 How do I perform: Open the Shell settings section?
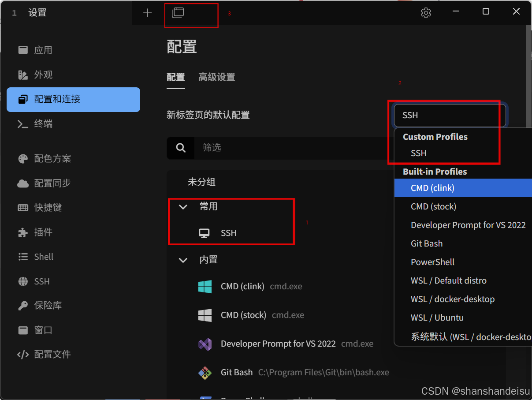tap(73, 257)
